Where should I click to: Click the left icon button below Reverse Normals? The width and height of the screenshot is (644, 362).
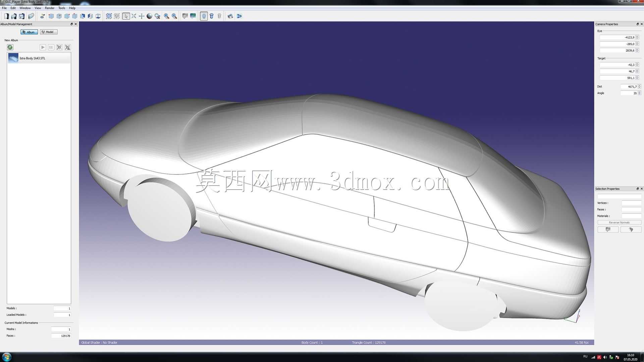(x=608, y=230)
